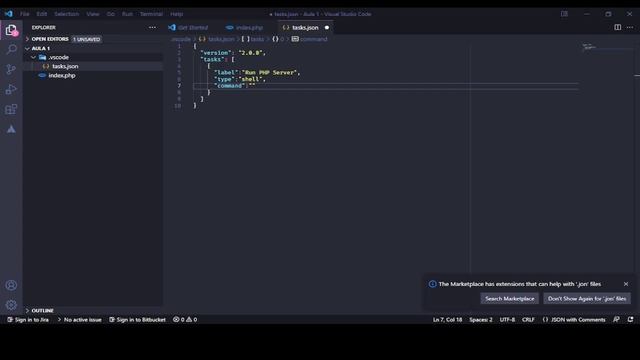This screenshot has height=360, width=640.
Task: Open the Search view in activity bar
Action: tap(11, 49)
